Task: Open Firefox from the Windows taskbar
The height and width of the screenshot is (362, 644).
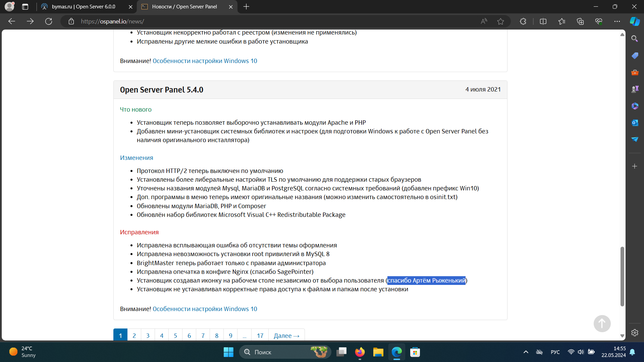Action: coord(360,352)
